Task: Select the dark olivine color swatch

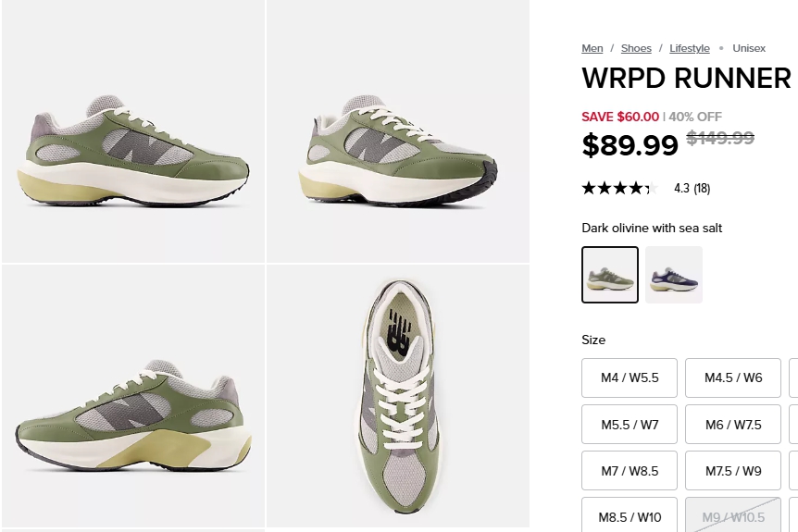Action: coord(610,275)
